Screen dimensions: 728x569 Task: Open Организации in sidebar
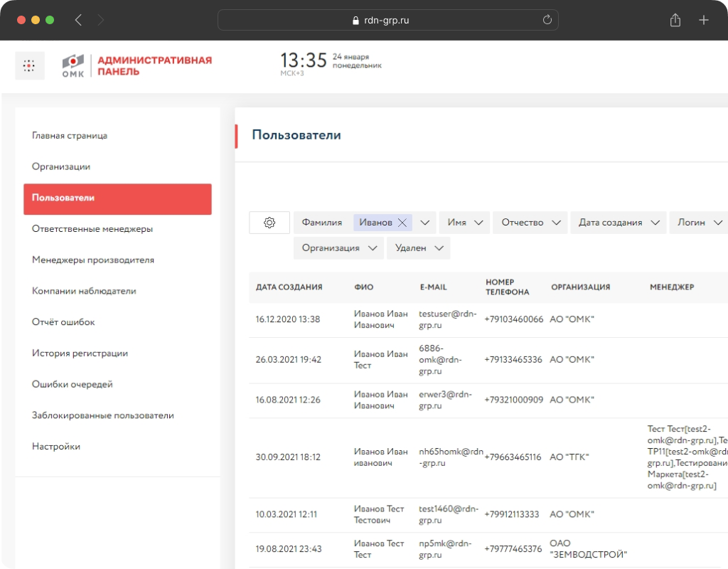(x=61, y=166)
